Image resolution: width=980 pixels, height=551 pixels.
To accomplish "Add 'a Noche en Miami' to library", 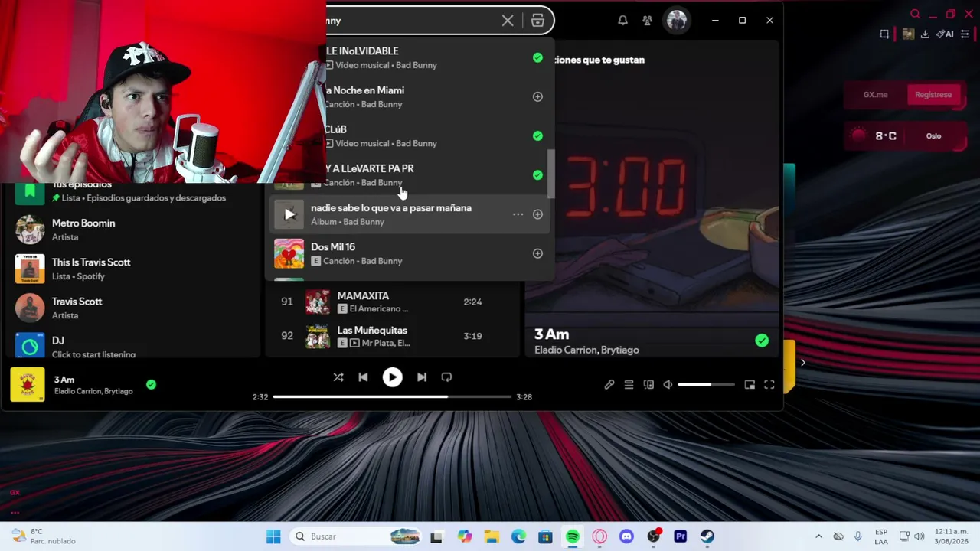I will 537,96.
